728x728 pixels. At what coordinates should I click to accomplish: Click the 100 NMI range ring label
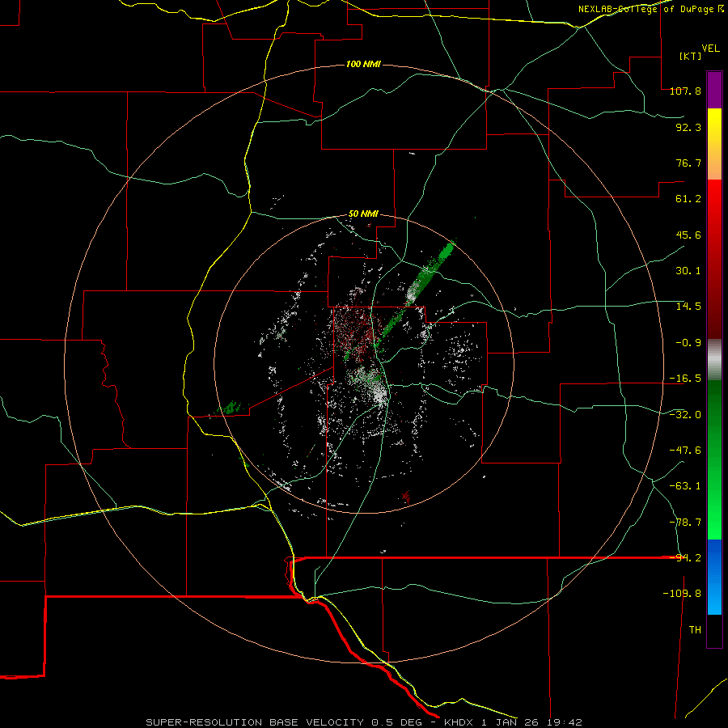click(363, 64)
